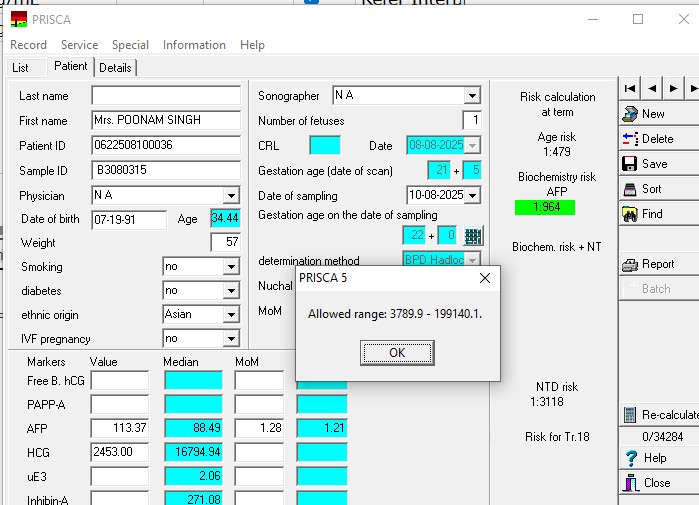
Task: Close the PRISCA 5 dialog with X
Action: [485, 277]
